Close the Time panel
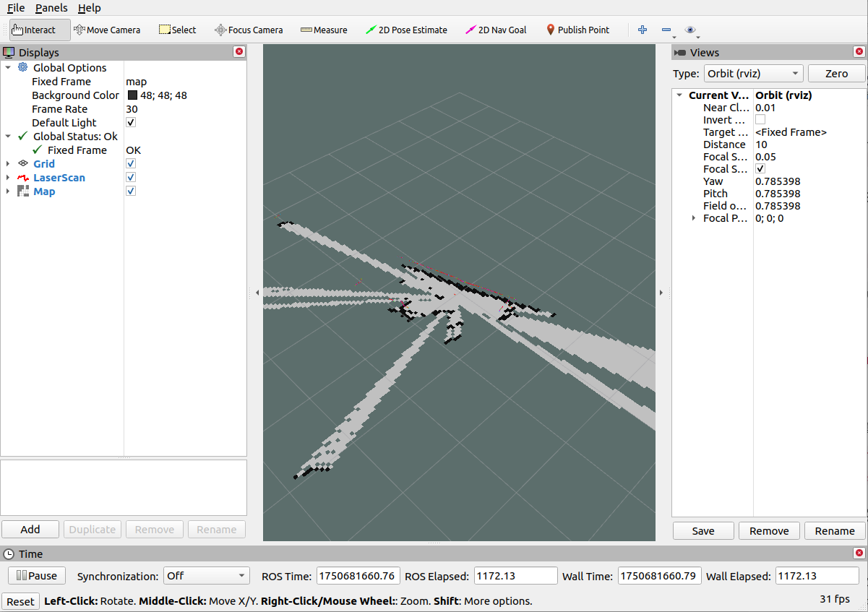Image resolution: width=868 pixels, height=612 pixels. (859, 553)
